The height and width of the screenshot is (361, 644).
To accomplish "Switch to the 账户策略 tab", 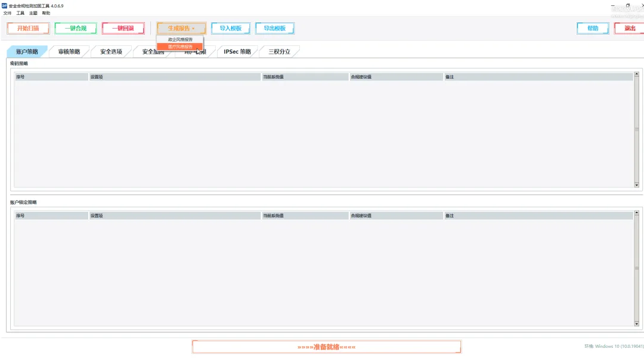I will pyautogui.click(x=27, y=51).
